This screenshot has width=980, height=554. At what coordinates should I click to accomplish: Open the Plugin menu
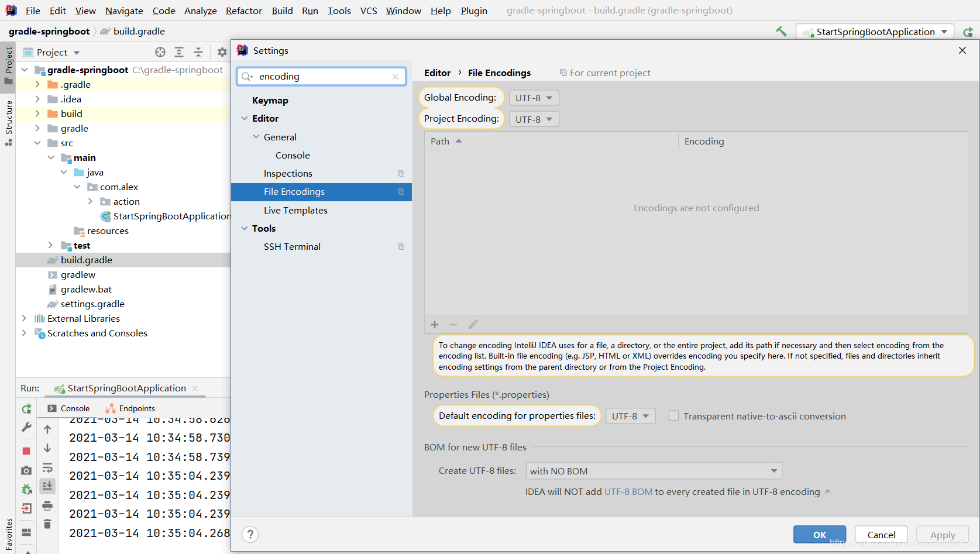tap(474, 11)
